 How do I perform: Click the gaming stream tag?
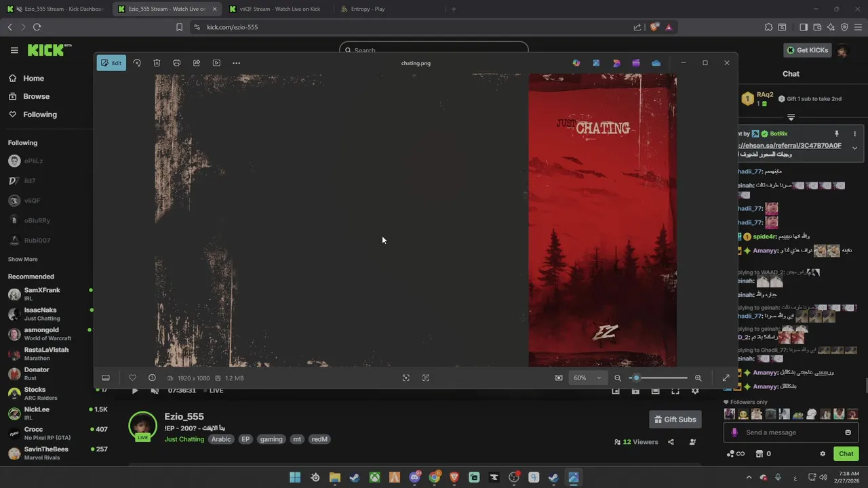tap(271, 439)
